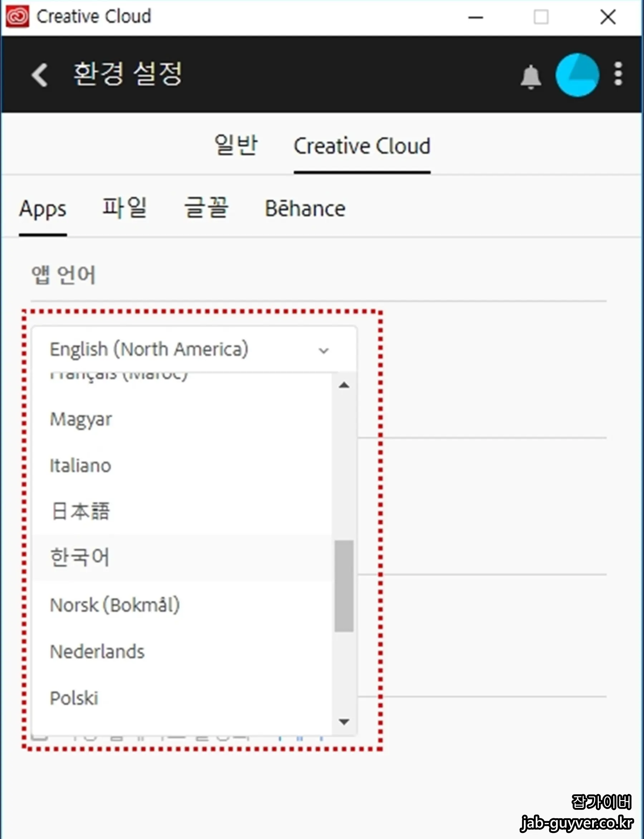Choose Nederlands language option
This screenshot has height=839, width=644.
tap(182, 651)
